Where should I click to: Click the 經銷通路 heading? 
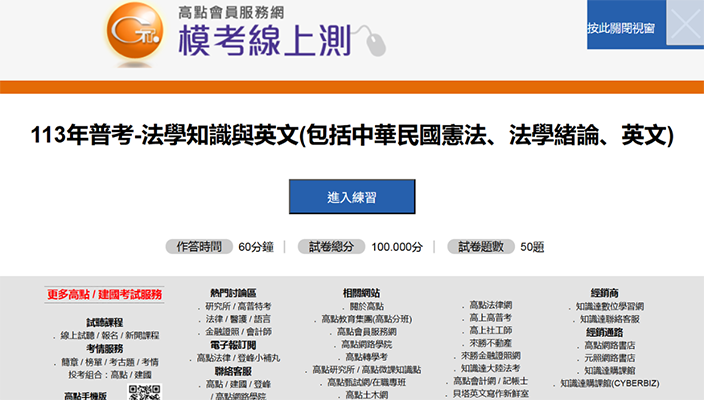coord(604,332)
